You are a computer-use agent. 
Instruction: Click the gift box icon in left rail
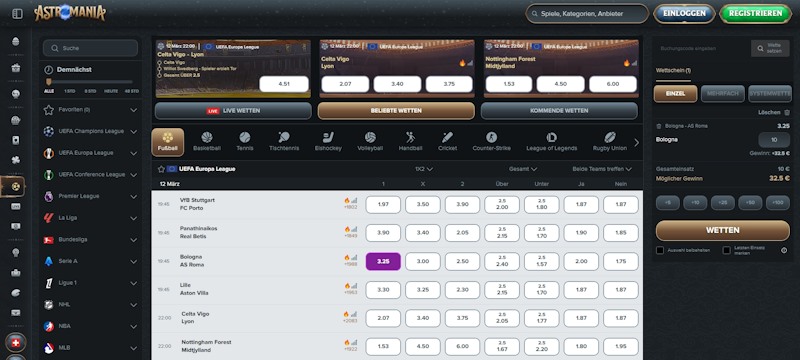pos(16,67)
